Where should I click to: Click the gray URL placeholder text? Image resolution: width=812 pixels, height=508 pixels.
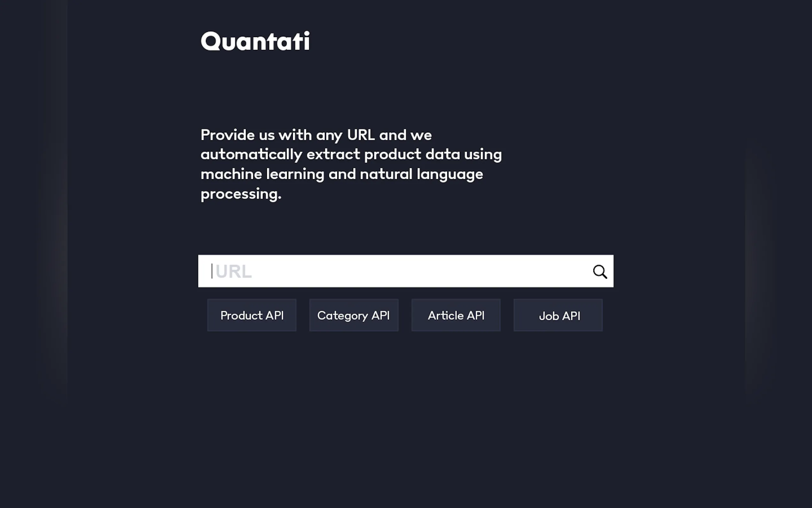pos(234,272)
